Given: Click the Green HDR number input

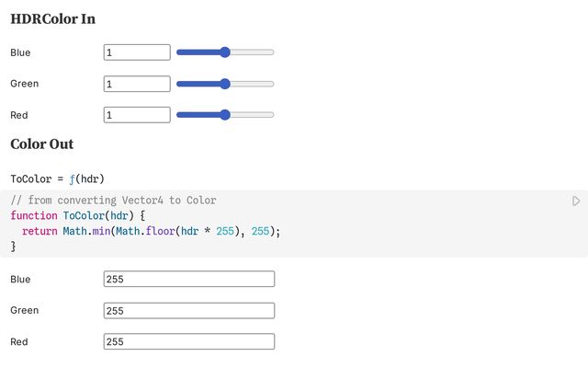Looking at the screenshot, I should click(x=137, y=84).
